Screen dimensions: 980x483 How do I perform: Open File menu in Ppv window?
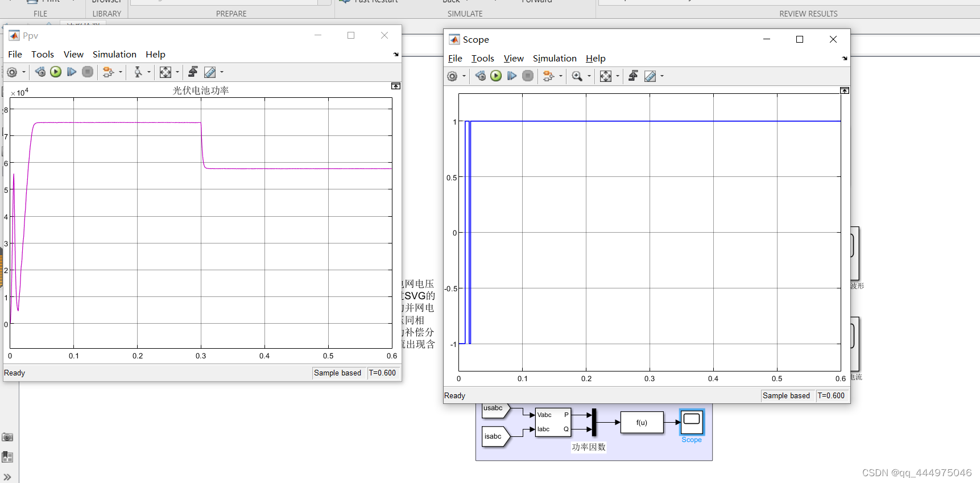tap(15, 54)
